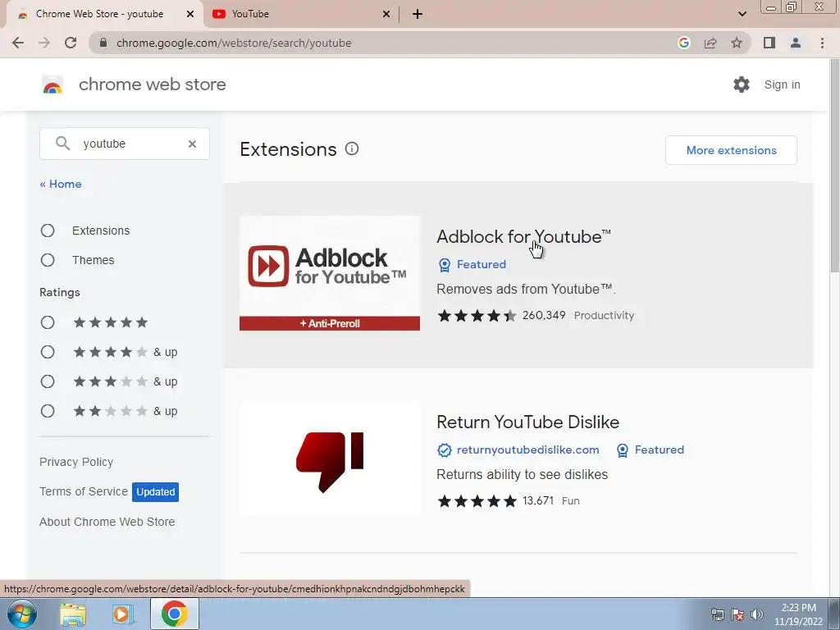Launch media player from the taskbar

[123, 614]
